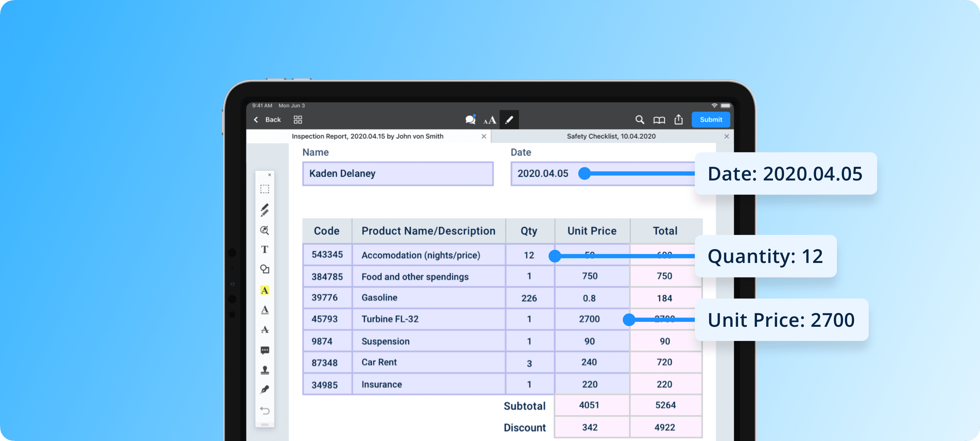Select the underline text tool

click(265, 310)
